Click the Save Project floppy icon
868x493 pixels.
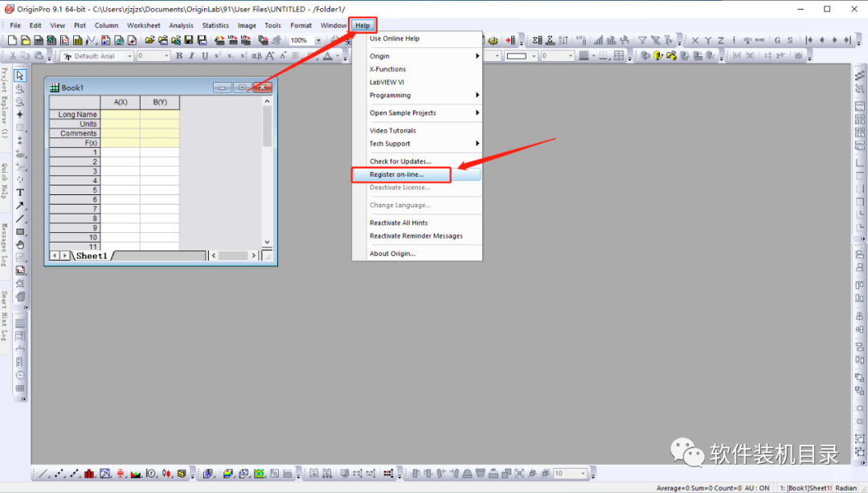coord(189,40)
